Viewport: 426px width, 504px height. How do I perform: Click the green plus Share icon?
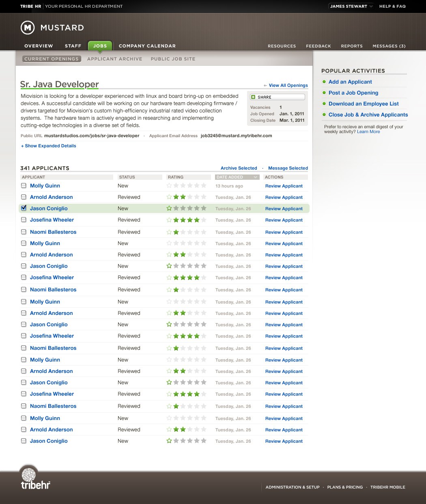coord(253,97)
